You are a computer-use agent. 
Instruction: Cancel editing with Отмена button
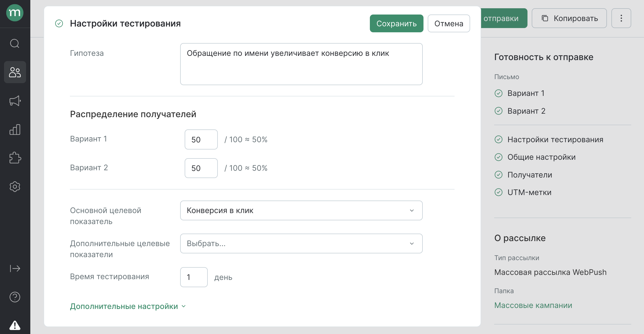click(x=449, y=24)
